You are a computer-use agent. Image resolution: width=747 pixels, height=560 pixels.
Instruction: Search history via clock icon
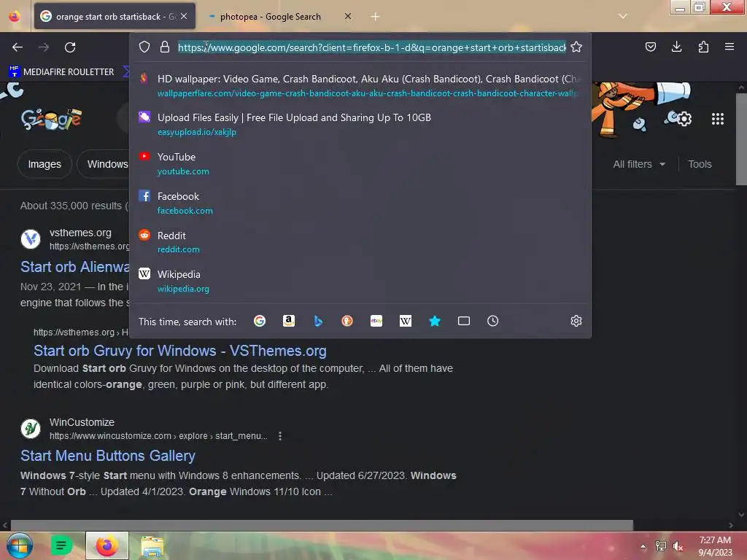(492, 321)
